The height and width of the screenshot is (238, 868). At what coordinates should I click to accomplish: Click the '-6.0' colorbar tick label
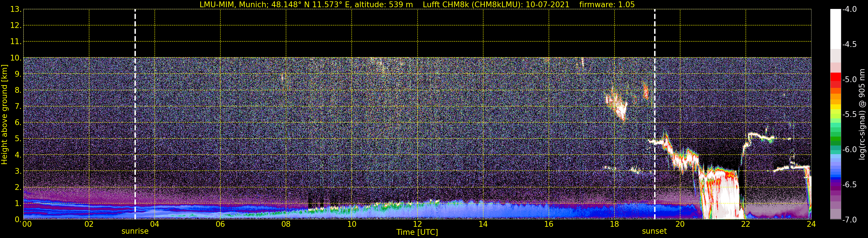pos(849,150)
